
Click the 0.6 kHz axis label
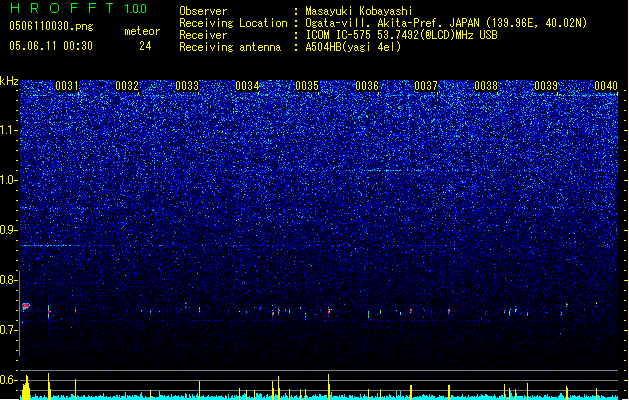pyautogui.click(x=9, y=380)
